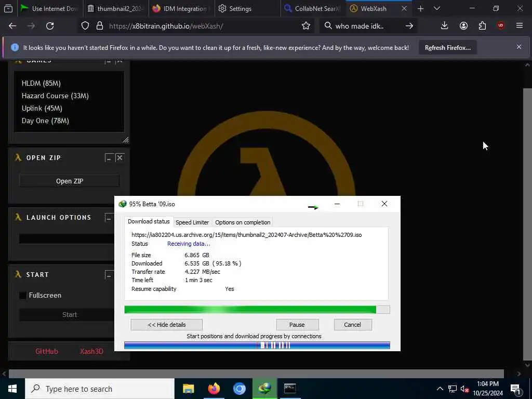Open Internet Download Manager taskbar icon
This screenshot has height=399, width=532.
point(264,389)
